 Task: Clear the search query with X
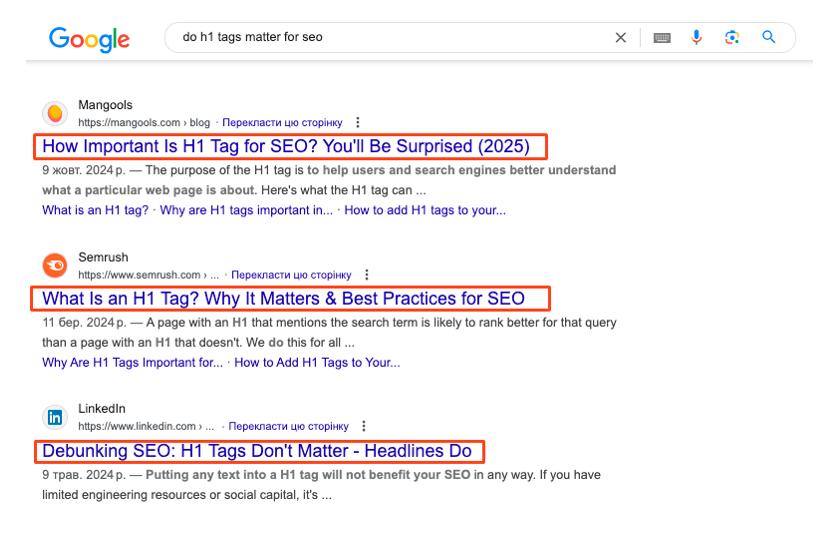(x=621, y=38)
